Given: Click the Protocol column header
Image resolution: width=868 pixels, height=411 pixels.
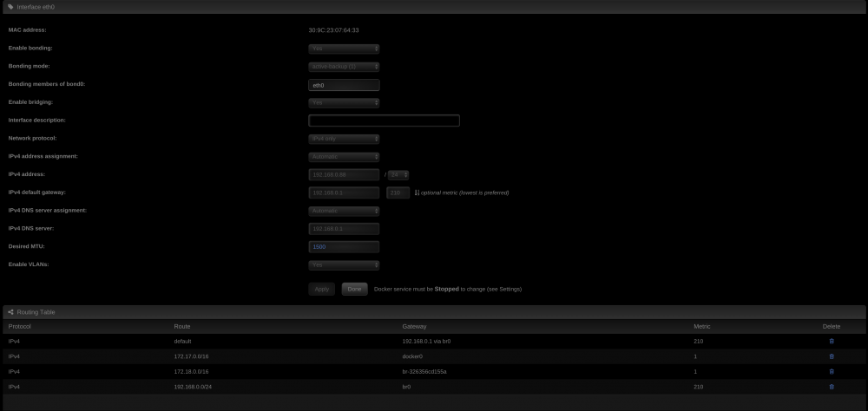Looking at the screenshot, I should [20, 326].
